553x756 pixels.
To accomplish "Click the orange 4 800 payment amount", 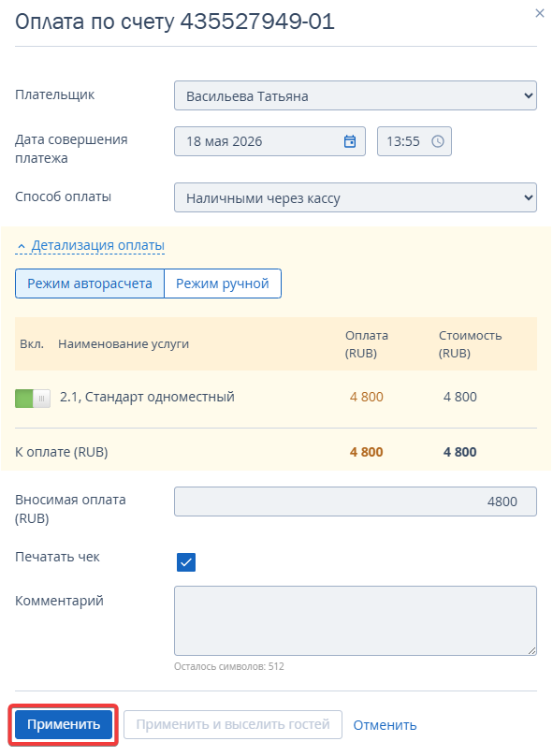I will [367, 397].
